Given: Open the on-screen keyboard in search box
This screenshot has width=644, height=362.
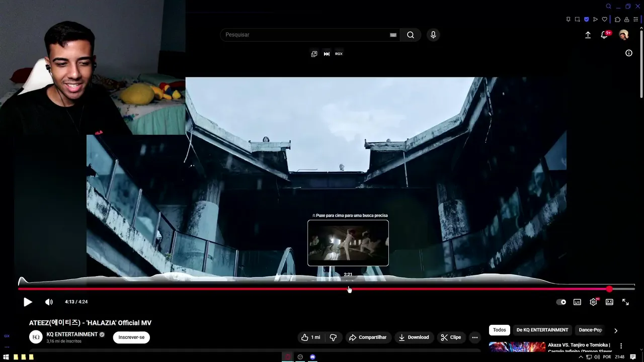Looking at the screenshot, I should (x=393, y=35).
